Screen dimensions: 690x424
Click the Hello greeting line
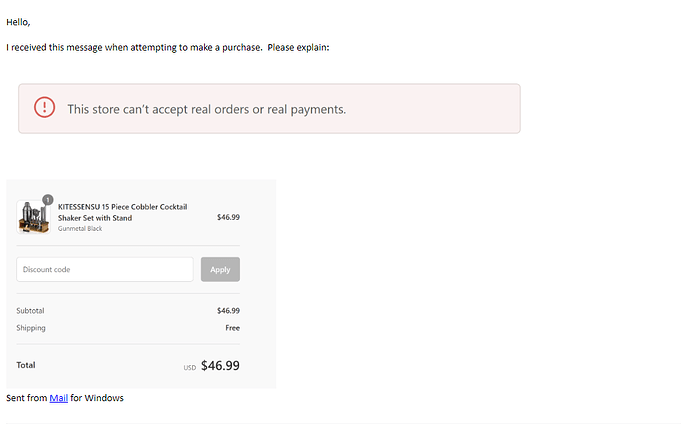(18, 22)
